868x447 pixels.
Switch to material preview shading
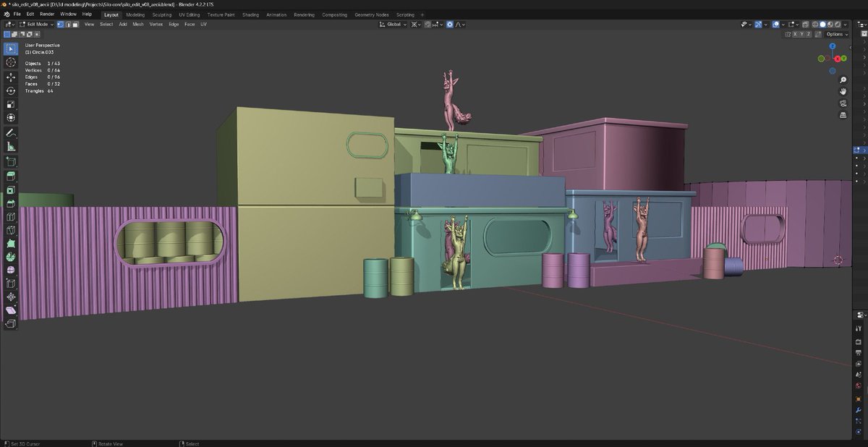[x=830, y=25]
